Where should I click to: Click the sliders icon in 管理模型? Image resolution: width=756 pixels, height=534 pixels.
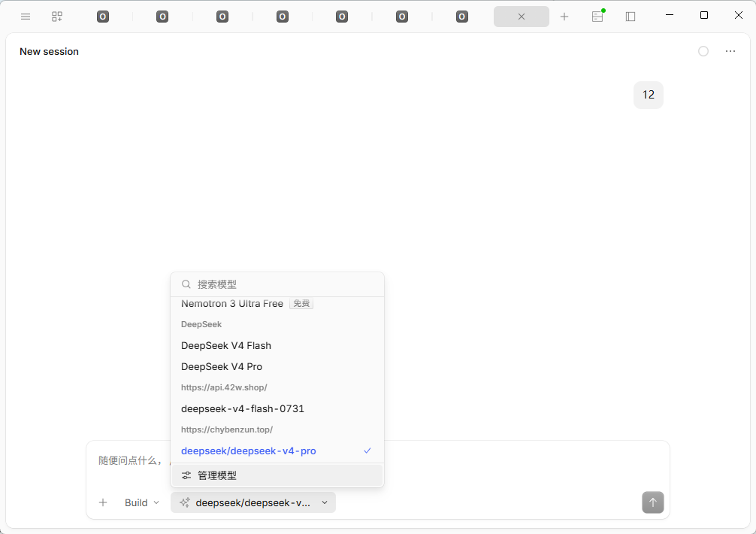click(x=186, y=475)
